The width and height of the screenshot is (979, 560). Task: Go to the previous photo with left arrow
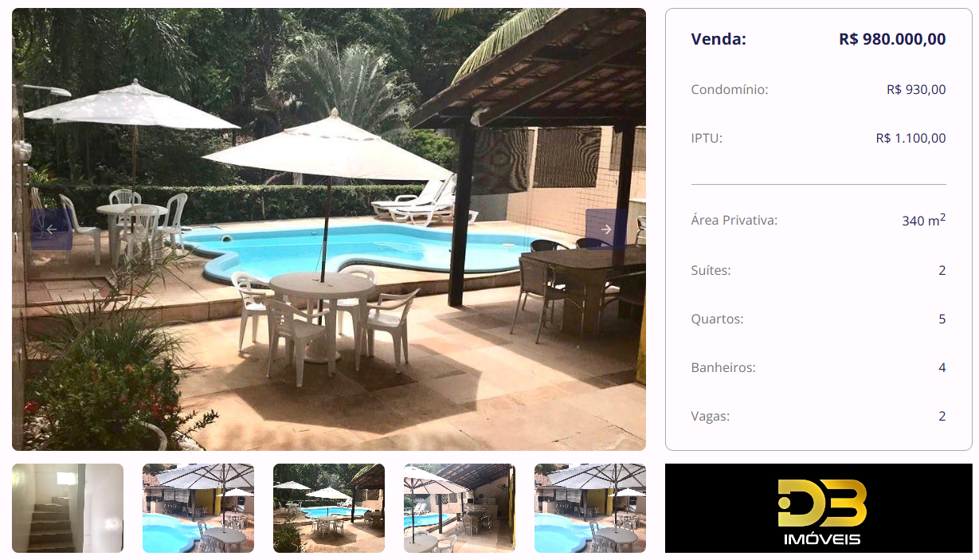[x=52, y=229]
